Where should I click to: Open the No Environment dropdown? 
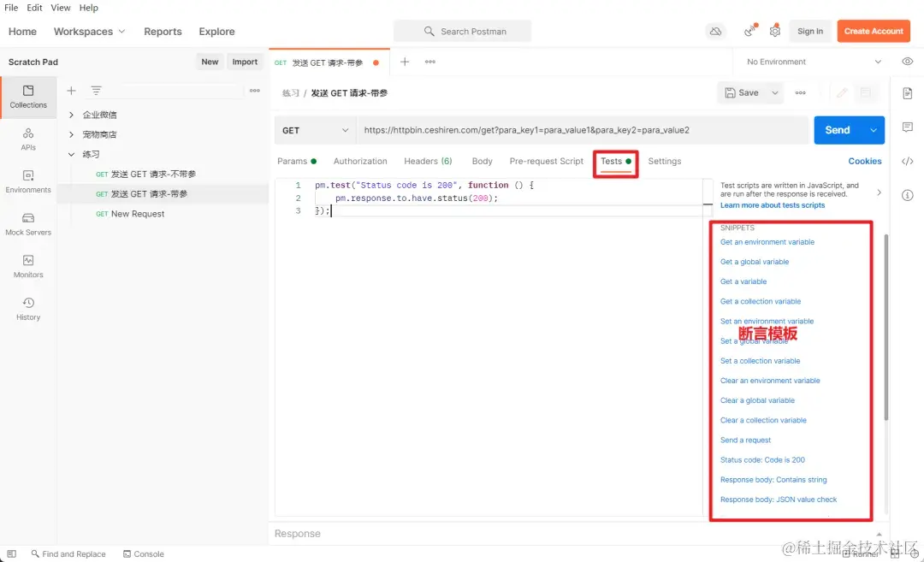pyautogui.click(x=814, y=62)
